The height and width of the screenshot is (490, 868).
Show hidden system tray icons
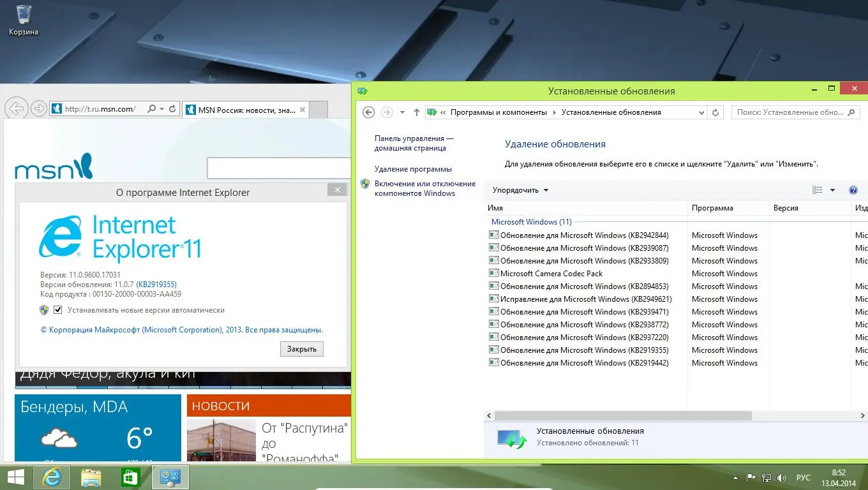pos(735,477)
